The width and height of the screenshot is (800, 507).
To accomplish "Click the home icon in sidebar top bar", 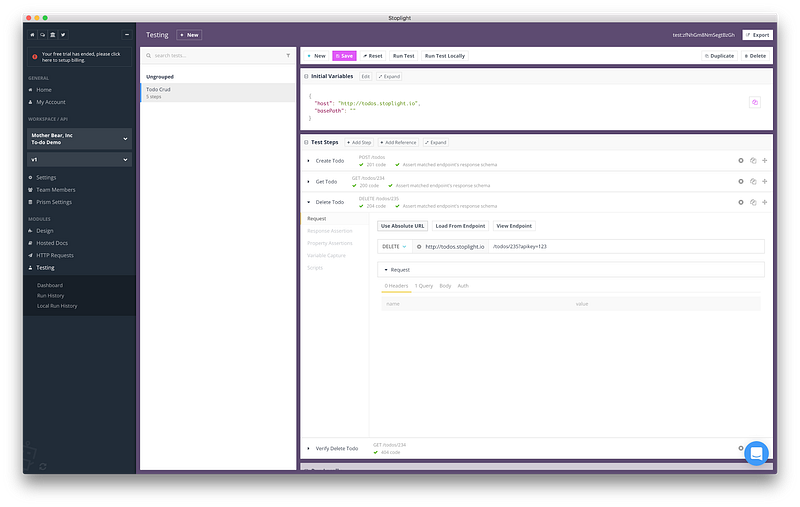I will point(32,35).
